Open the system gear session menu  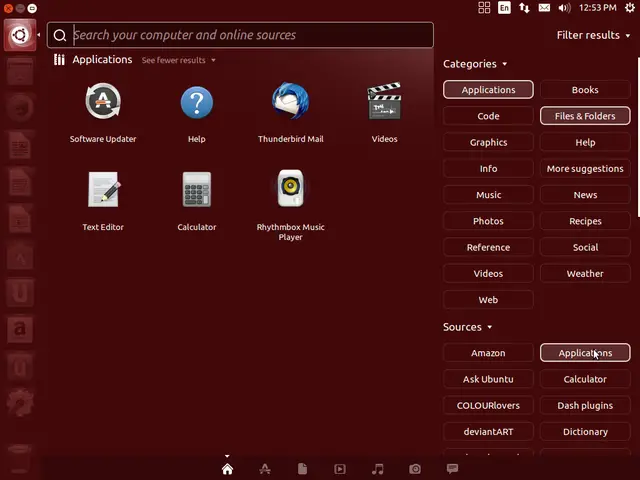(630, 8)
